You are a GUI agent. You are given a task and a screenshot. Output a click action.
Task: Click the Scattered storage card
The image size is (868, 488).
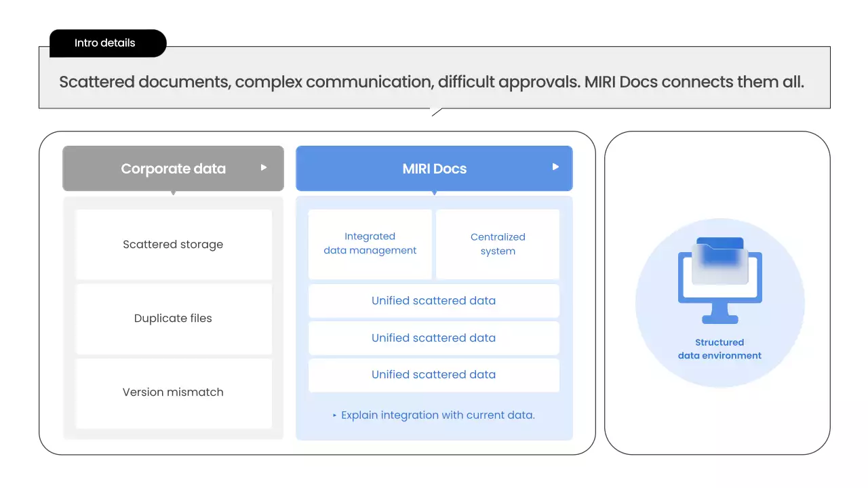coord(173,245)
